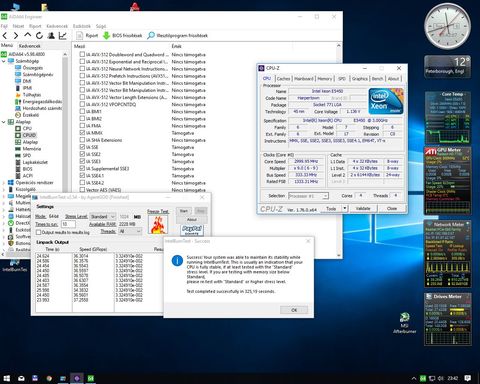480x384 pixels.
Task: Toggle IA SSE2 checkbox
Action: 82,154
